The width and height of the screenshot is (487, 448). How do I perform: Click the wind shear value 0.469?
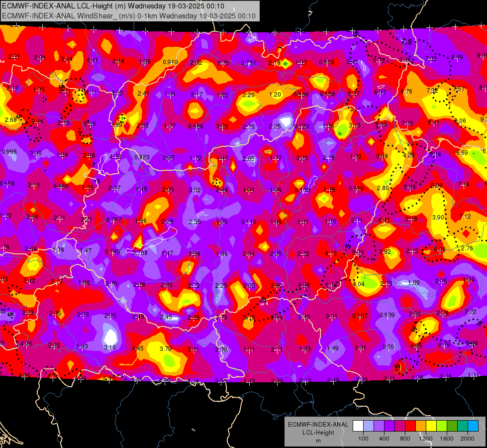tap(61, 186)
